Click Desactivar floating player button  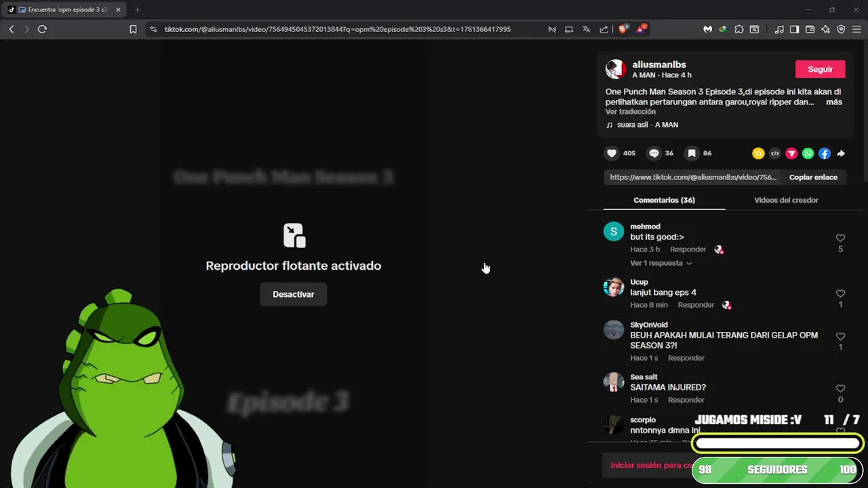(x=293, y=294)
